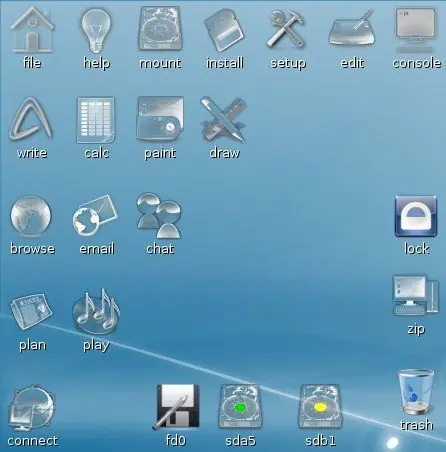Open the console terminal icon
Screen dimensions: 446x452
click(416, 30)
